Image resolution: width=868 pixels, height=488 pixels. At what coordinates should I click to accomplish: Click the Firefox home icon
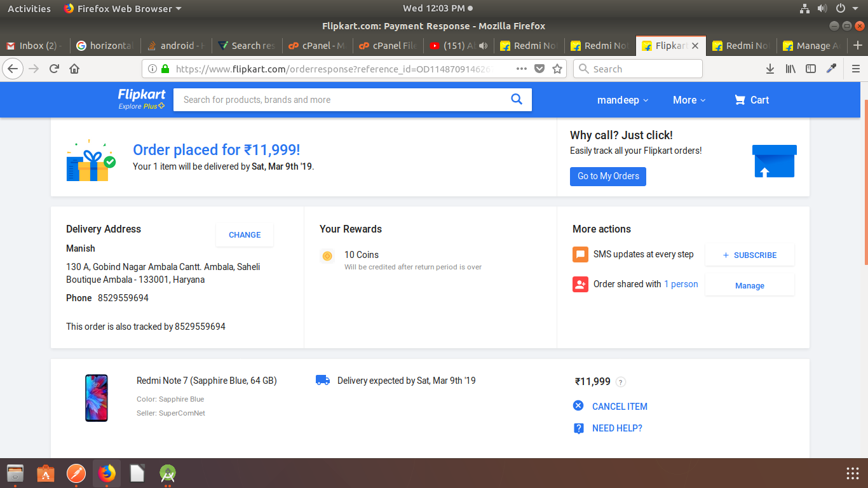(x=74, y=69)
